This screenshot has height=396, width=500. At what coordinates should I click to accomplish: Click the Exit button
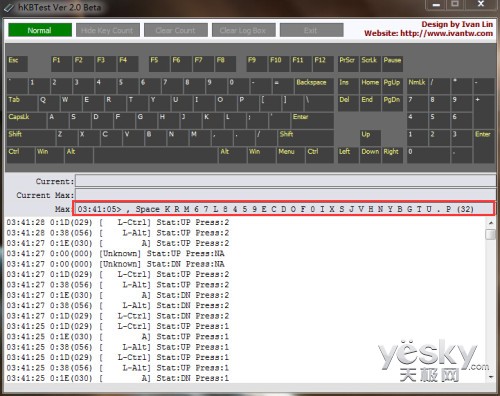click(x=311, y=30)
